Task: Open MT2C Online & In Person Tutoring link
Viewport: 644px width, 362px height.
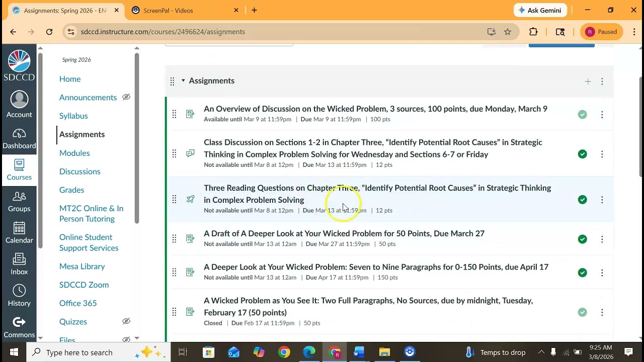Action: [x=91, y=214]
